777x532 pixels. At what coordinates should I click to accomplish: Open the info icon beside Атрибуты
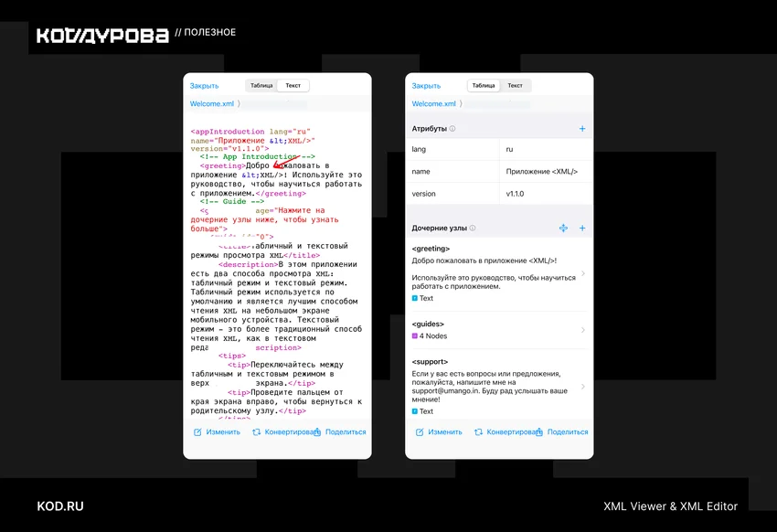(452, 129)
